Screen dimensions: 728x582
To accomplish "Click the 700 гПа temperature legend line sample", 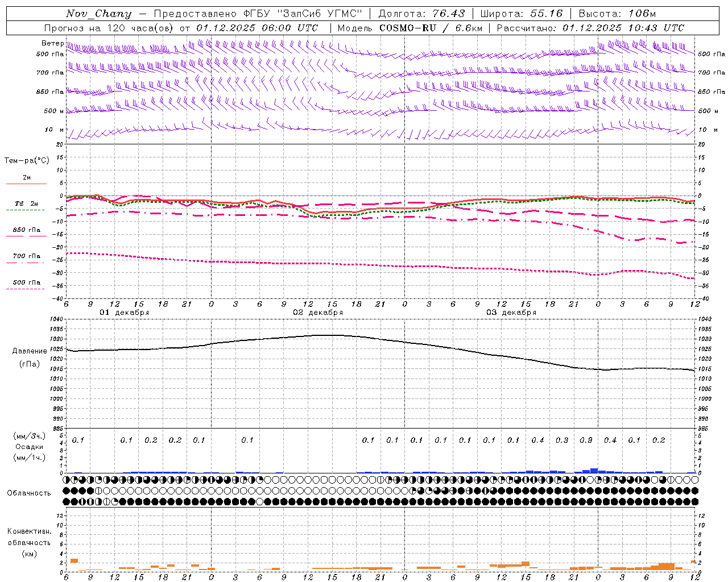I will [x=25, y=263].
